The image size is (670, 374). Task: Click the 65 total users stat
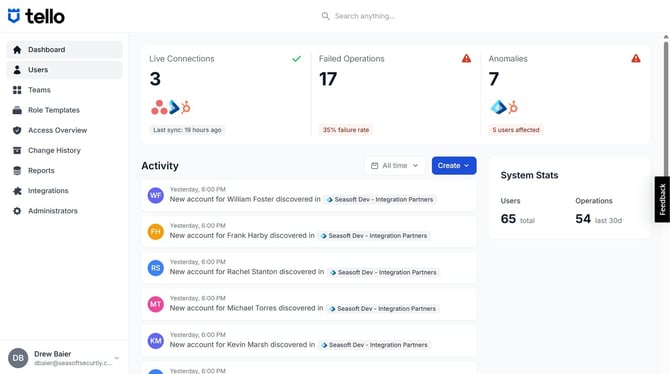pos(517,219)
